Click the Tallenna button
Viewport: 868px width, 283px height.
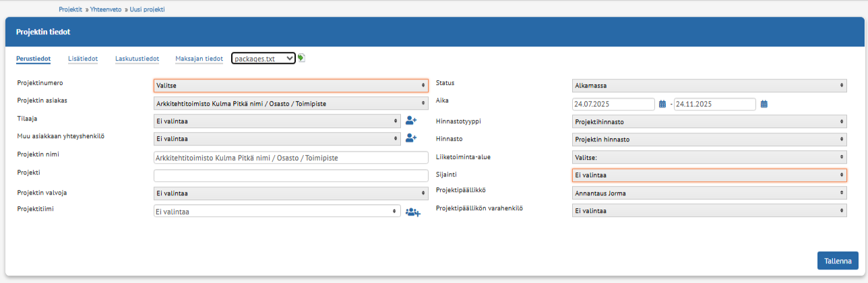pos(838,261)
